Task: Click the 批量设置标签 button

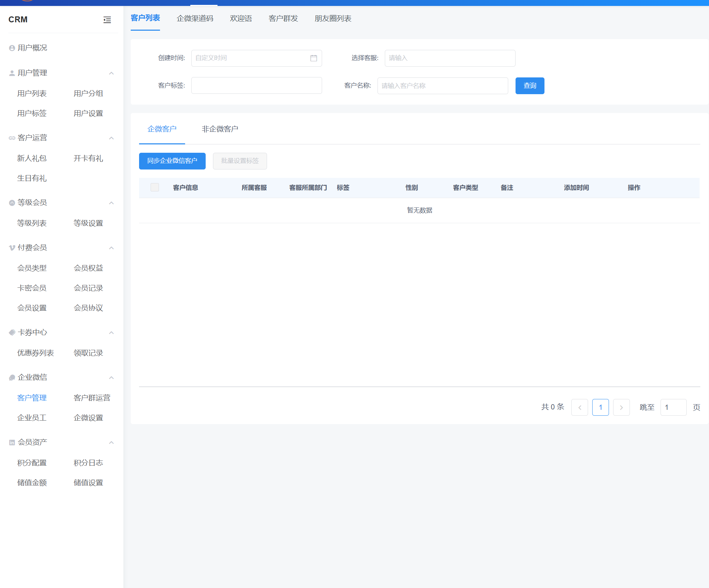Action: pos(240,161)
